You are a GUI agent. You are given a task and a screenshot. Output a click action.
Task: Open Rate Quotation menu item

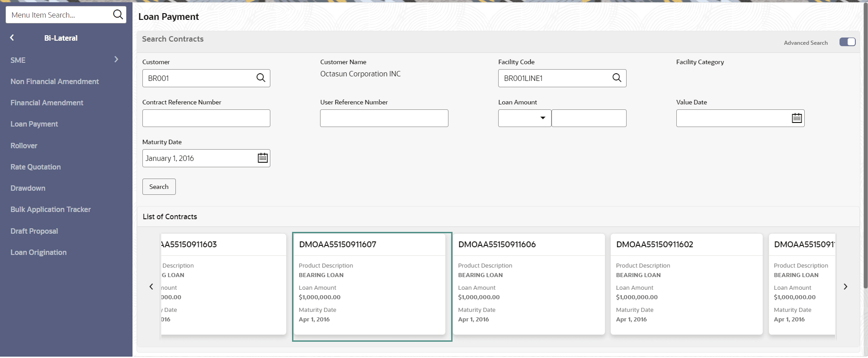point(36,167)
